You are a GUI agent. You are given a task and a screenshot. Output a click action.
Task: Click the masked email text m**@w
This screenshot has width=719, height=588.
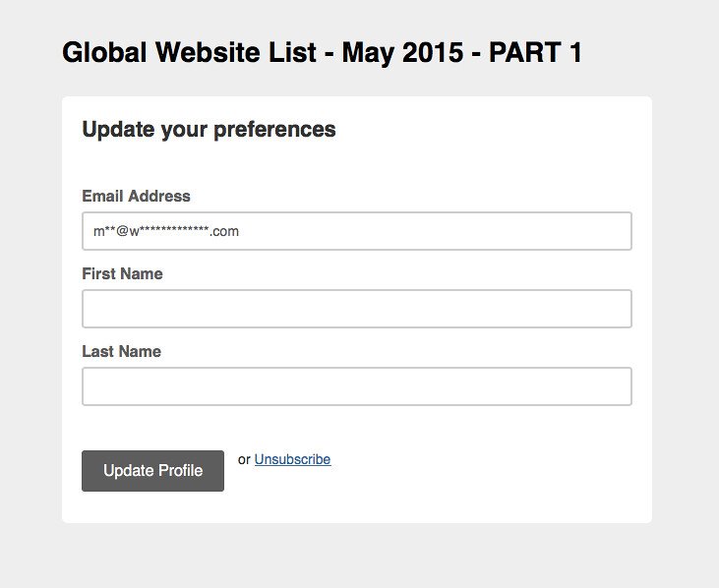click(116, 232)
